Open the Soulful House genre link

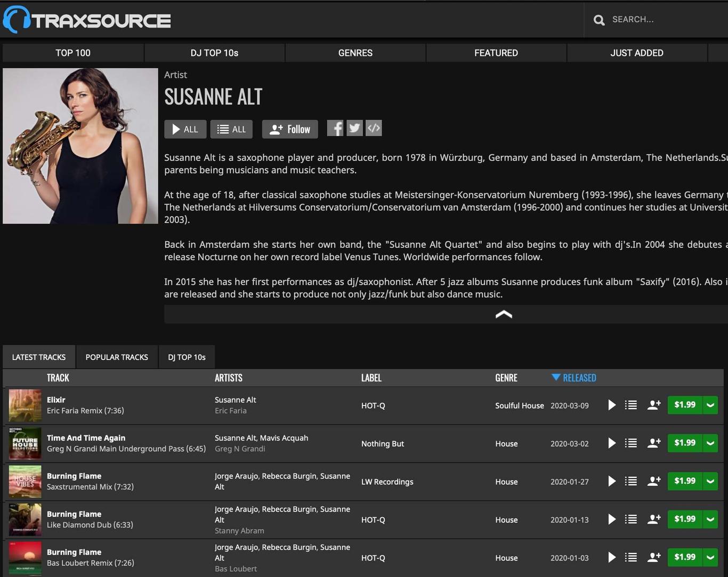[520, 405]
